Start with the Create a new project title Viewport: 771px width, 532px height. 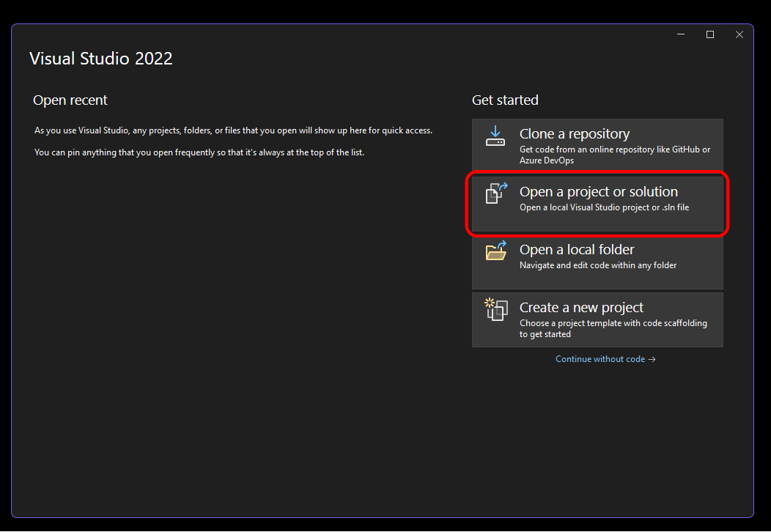pyautogui.click(x=581, y=308)
